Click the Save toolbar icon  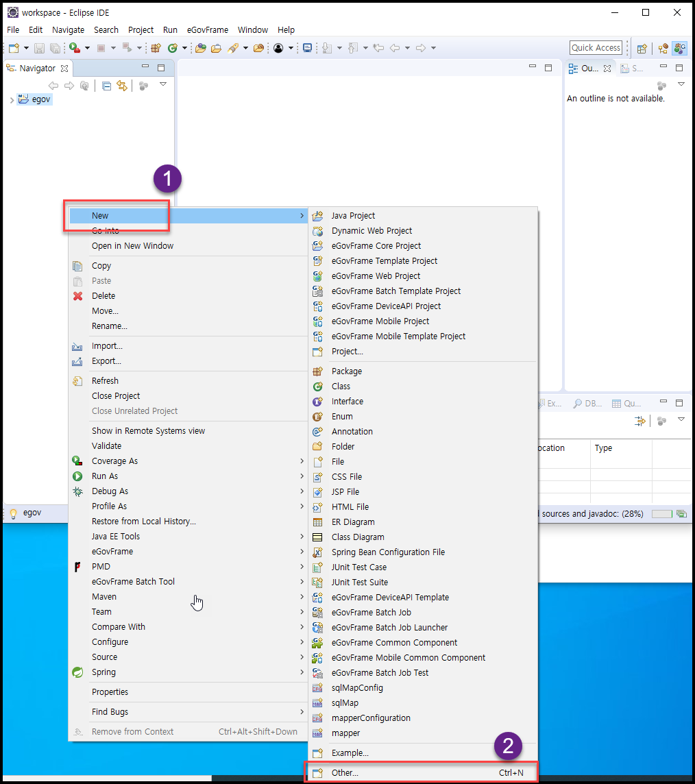point(39,48)
